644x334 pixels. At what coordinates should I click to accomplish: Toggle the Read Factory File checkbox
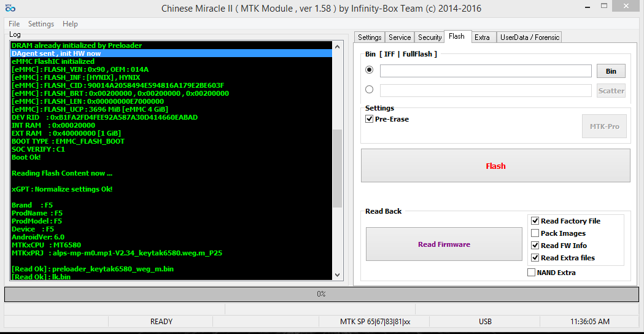[535, 221]
